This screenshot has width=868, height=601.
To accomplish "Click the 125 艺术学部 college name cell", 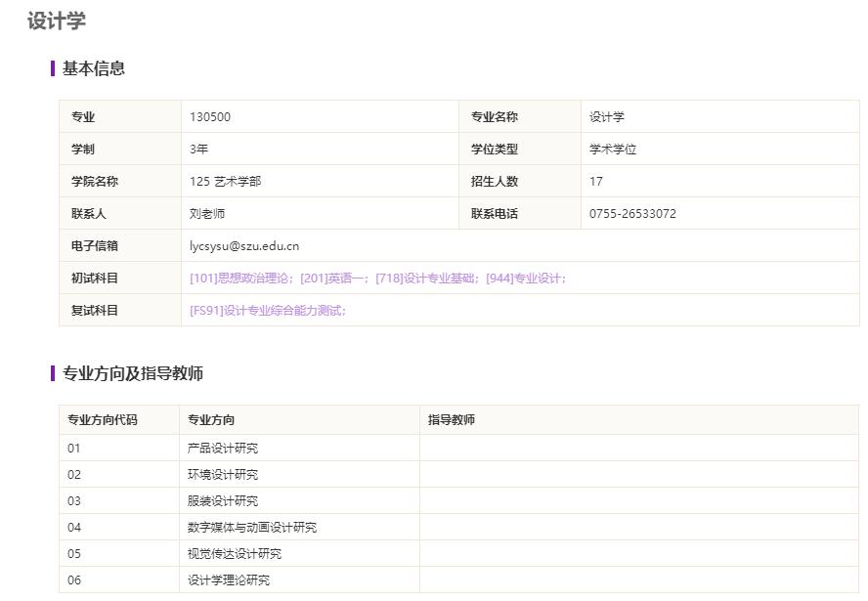I will tap(225, 182).
